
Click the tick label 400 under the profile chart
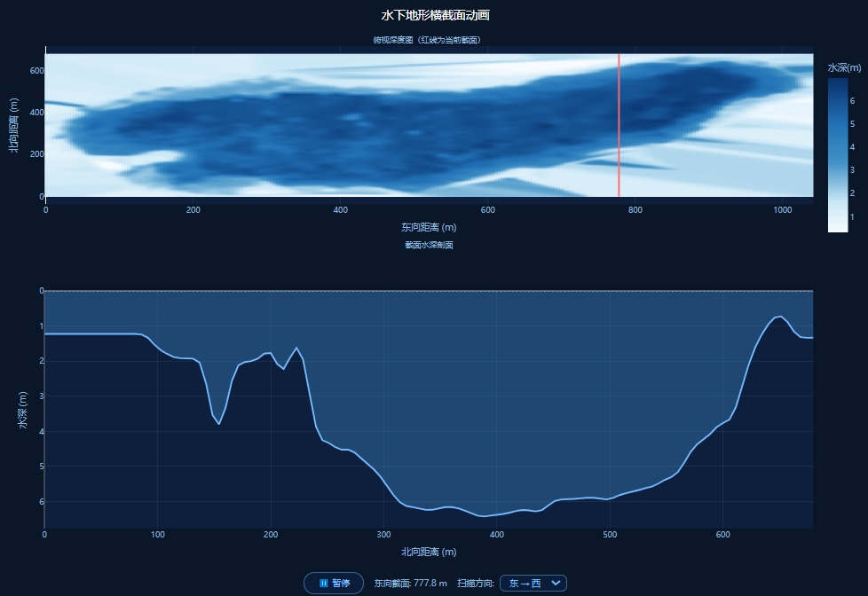[496, 535]
